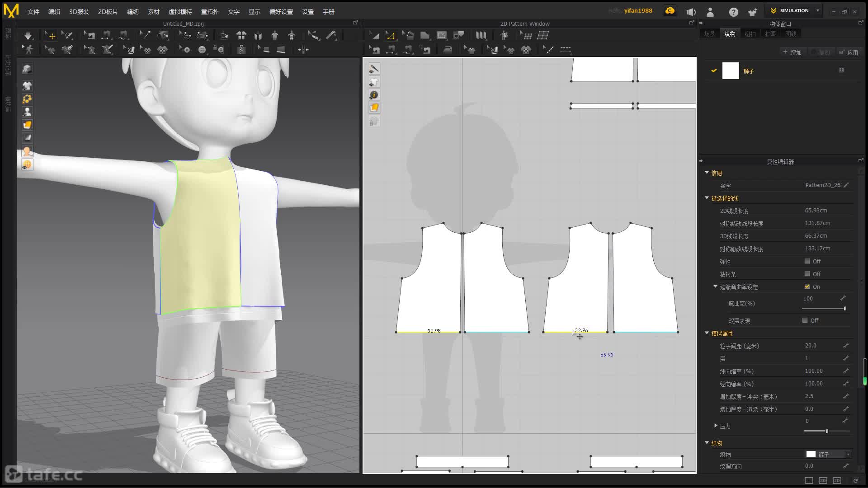This screenshot has width=868, height=488.
Task: Click the sound speaker icon in top bar
Action: tap(691, 12)
